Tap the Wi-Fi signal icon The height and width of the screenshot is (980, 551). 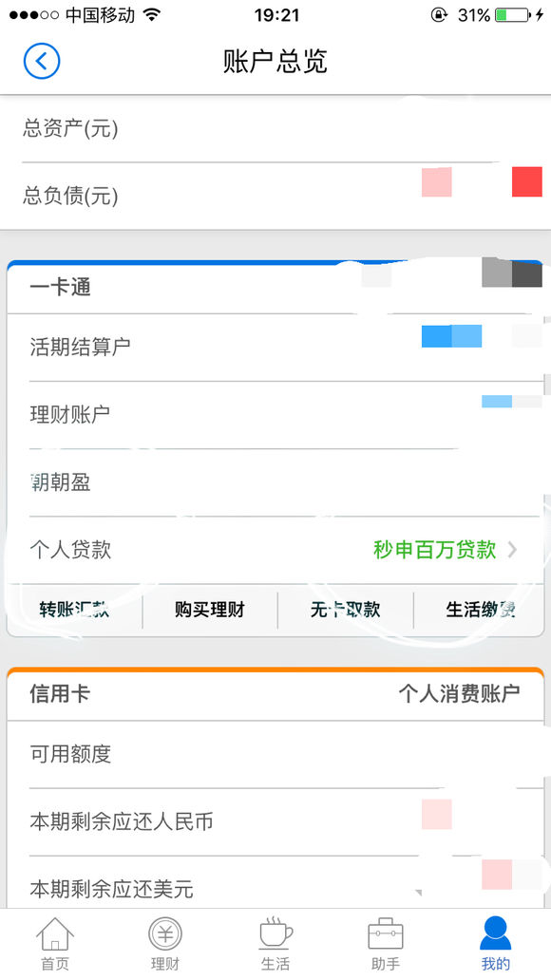click(151, 14)
